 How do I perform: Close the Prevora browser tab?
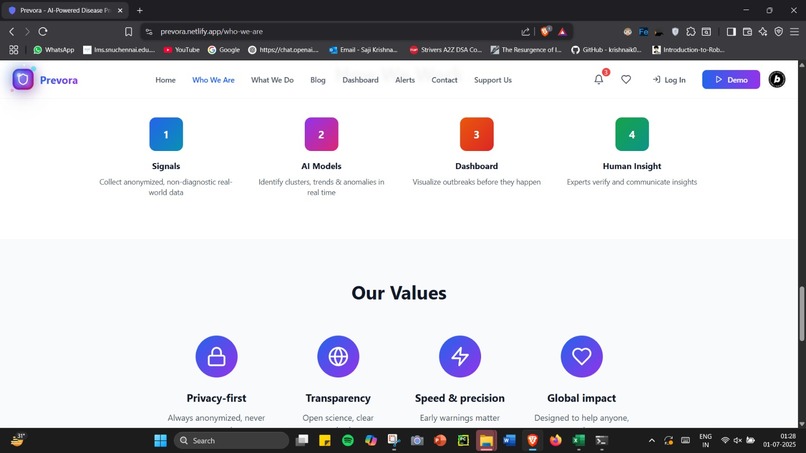point(120,10)
